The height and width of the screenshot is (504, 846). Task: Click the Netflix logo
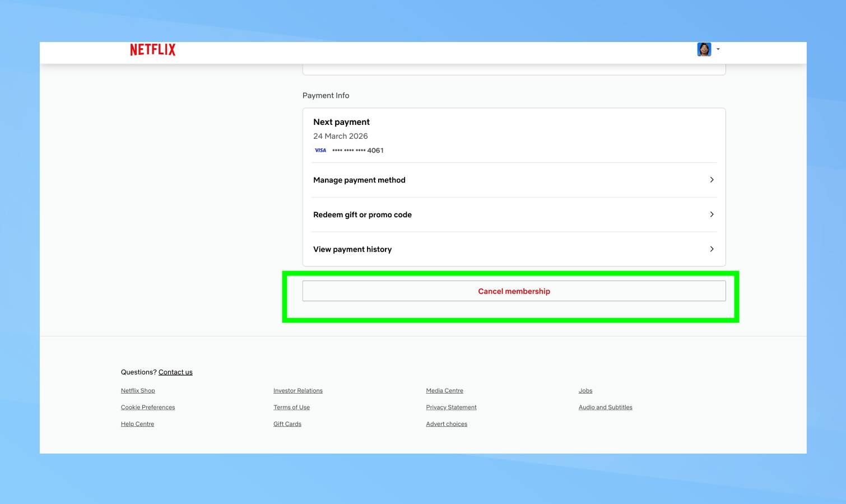pos(152,50)
